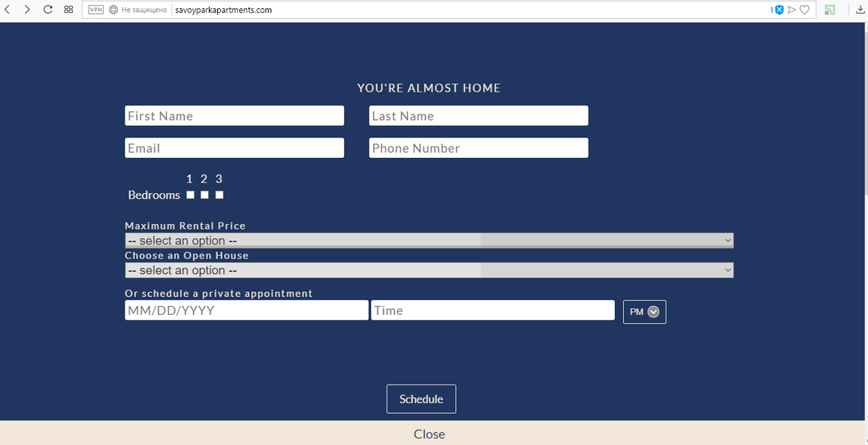The height and width of the screenshot is (445, 868).
Task: Reload the page with the refresh icon
Action: (x=47, y=10)
